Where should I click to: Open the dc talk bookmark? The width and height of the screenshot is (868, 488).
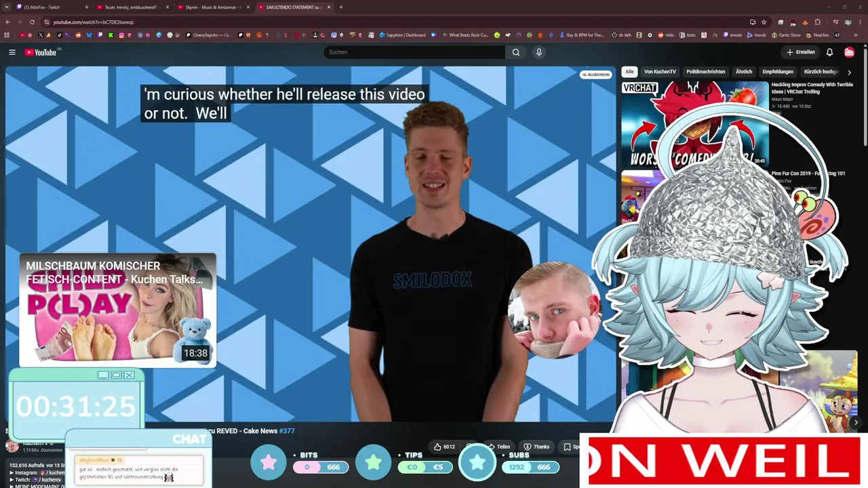pyautogui.click(x=622, y=35)
